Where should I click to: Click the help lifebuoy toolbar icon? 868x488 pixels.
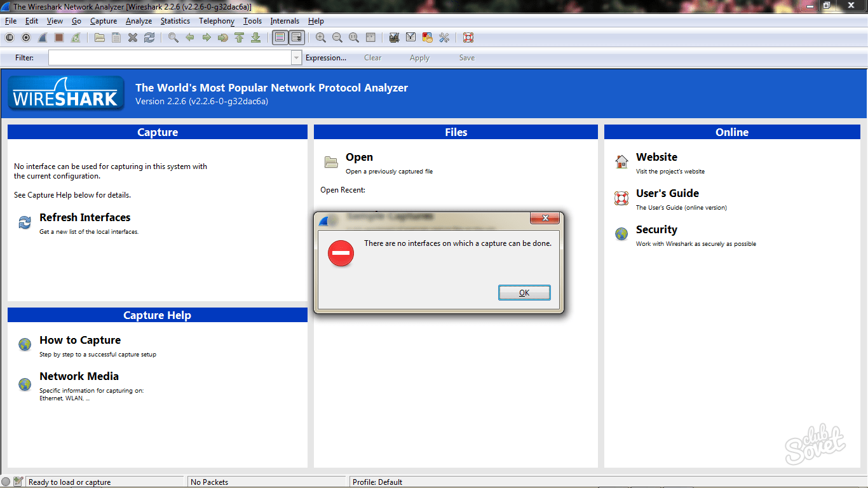[x=468, y=37]
